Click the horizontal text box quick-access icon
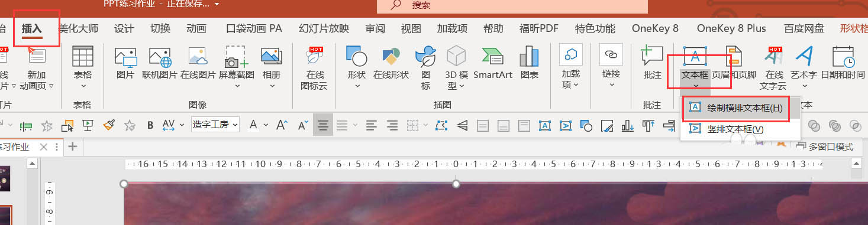Image resolution: width=868 pixels, height=225 pixels. tap(546, 125)
